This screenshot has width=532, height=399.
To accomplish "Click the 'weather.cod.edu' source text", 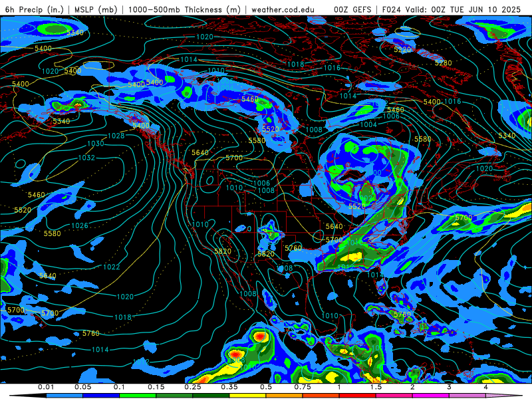I will click(x=283, y=9).
